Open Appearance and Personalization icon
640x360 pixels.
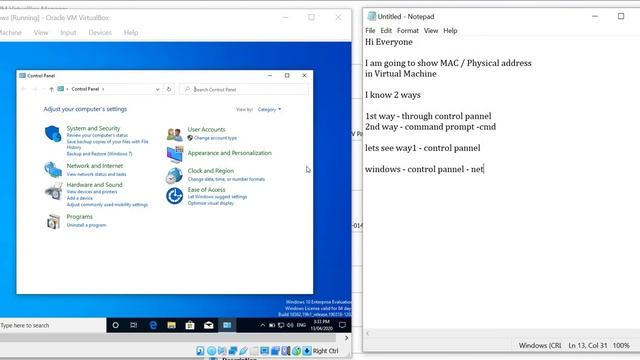click(x=175, y=154)
